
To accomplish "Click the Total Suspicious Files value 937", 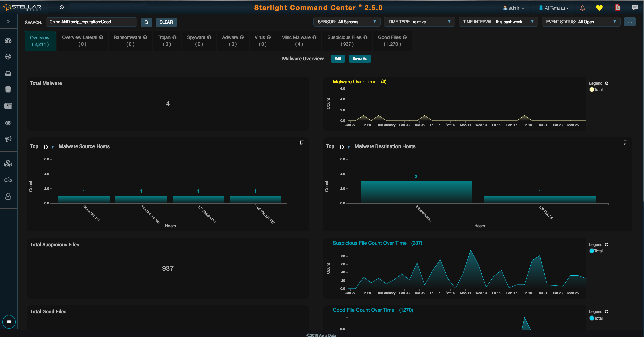I will (168, 268).
